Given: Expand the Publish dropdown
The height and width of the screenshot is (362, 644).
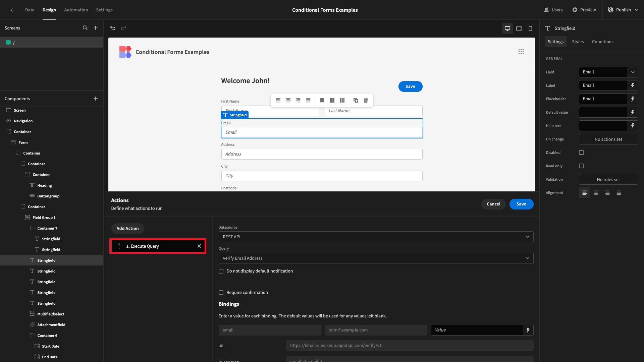Looking at the screenshot, I should point(636,10).
